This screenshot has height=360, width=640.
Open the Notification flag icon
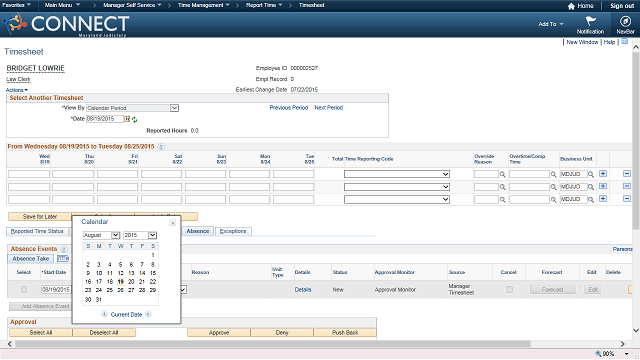(591, 21)
